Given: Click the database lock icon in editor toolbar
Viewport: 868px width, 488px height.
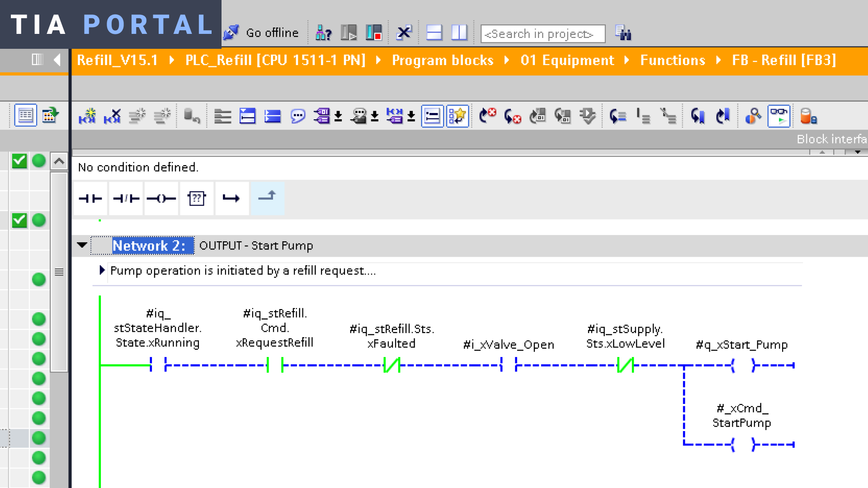Looking at the screenshot, I should pyautogui.click(x=808, y=116).
